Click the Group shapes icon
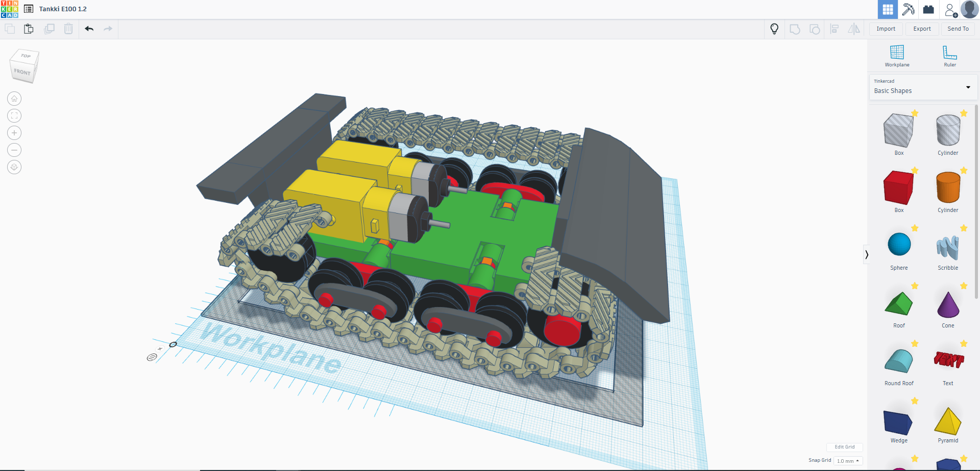 coord(795,29)
